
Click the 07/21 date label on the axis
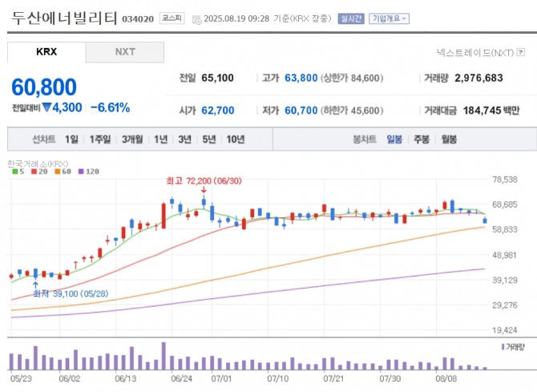(333, 378)
